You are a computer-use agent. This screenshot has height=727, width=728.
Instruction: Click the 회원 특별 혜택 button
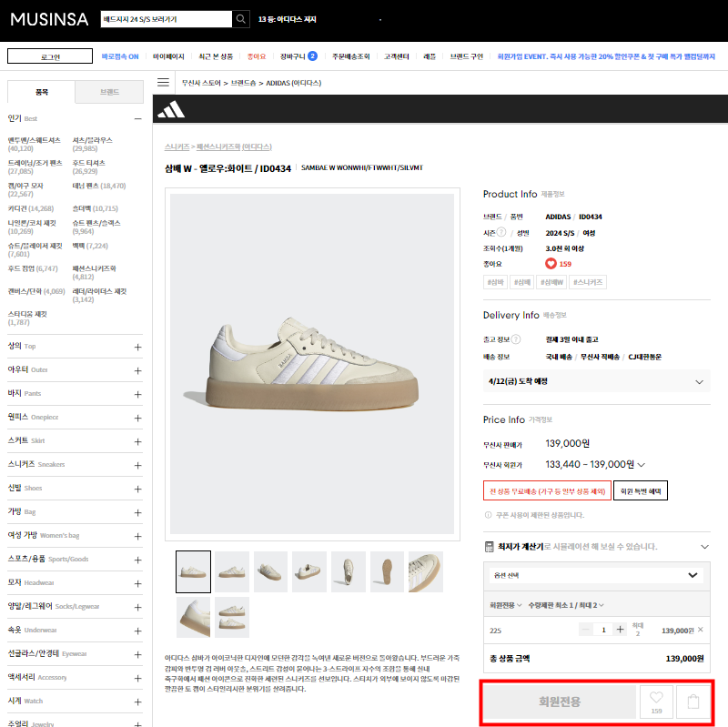[x=641, y=490]
